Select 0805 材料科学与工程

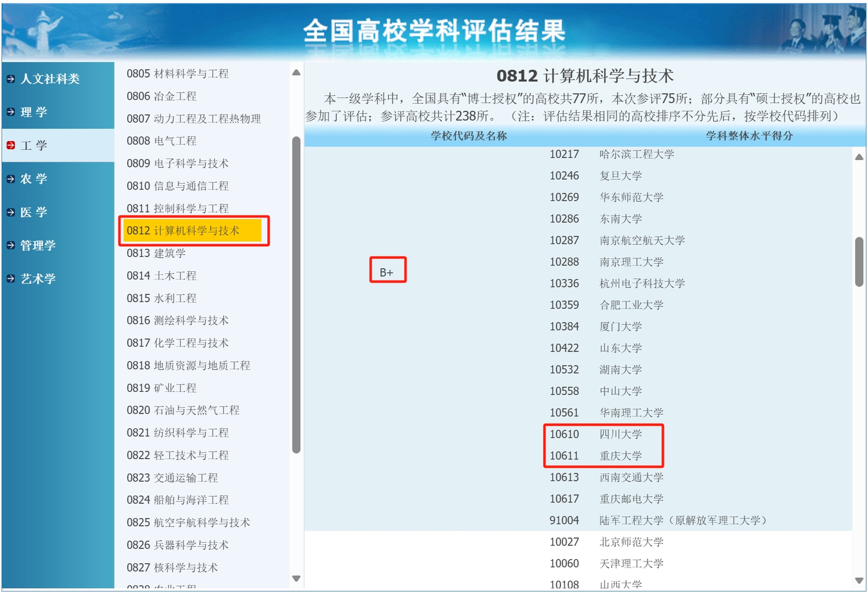click(178, 74)
